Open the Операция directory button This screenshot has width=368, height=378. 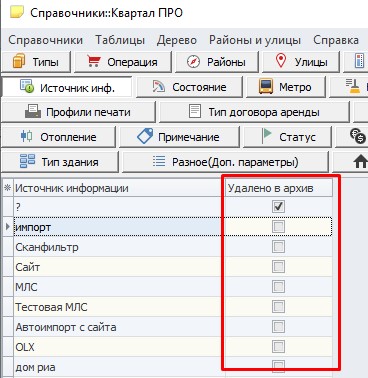(x=123, y=62)
